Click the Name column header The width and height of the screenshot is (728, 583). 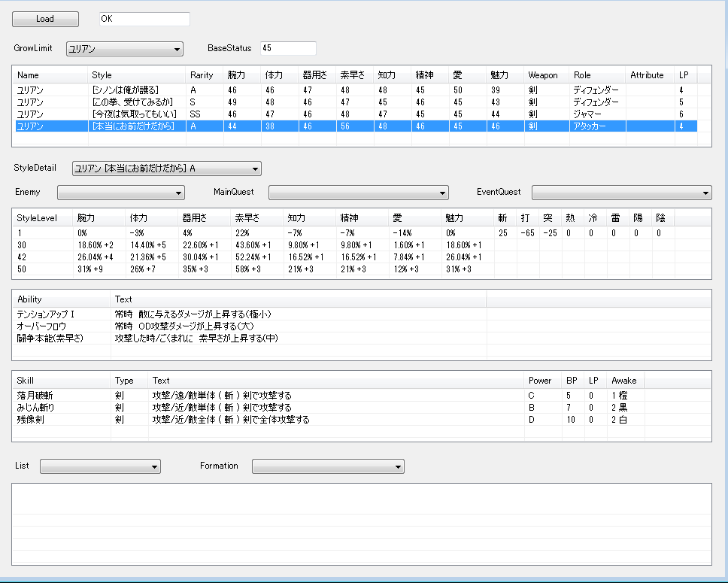(x=50, y=75)
